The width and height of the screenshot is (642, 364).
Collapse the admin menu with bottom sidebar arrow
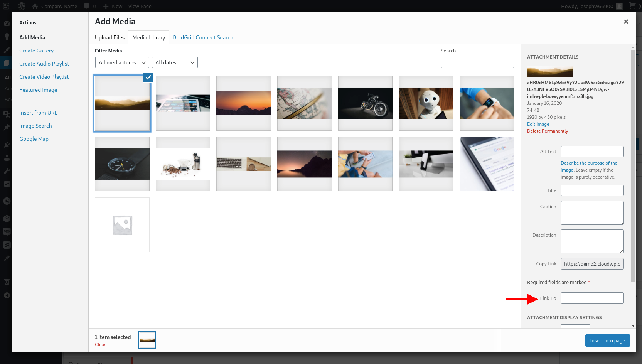click(x=7, y=295)
